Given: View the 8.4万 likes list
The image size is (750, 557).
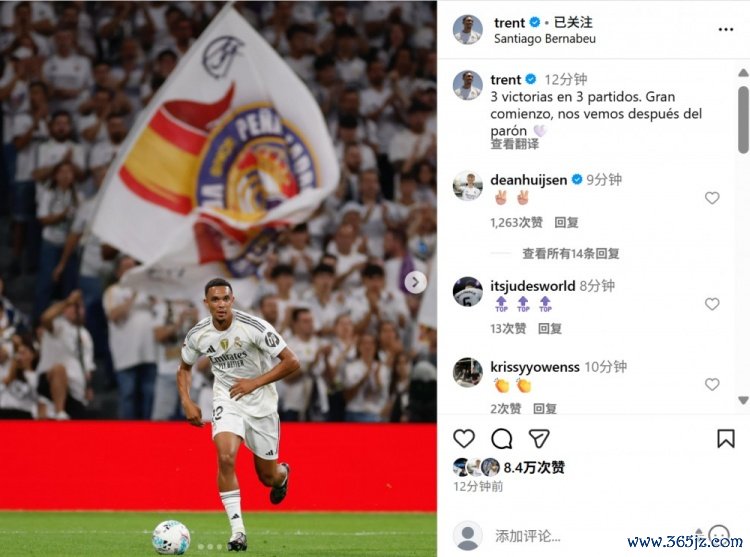Looking at the screenshot, I should (534, 467).
